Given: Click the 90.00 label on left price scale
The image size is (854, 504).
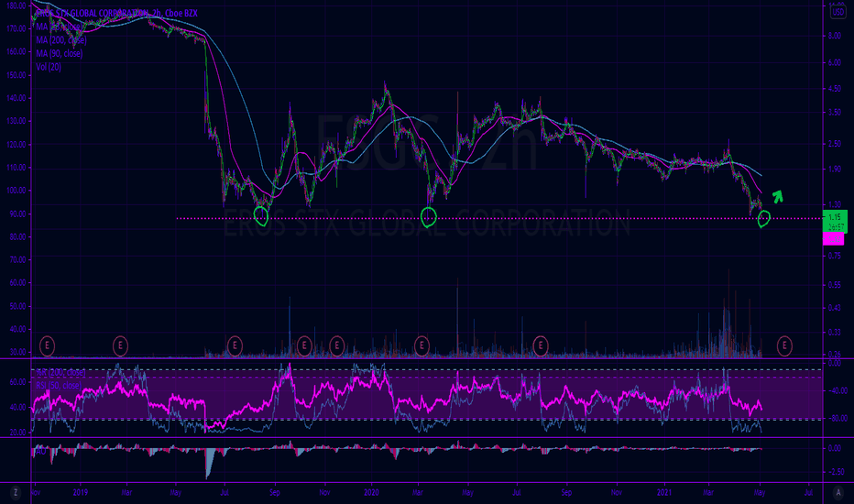Looking at the screenshot, I should click(16, 214).
